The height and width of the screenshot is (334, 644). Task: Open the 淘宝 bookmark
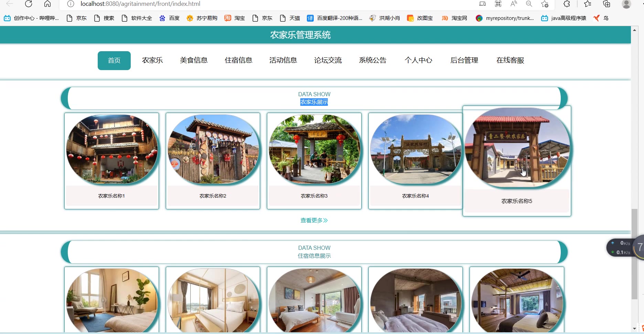(x=235, y=18)
